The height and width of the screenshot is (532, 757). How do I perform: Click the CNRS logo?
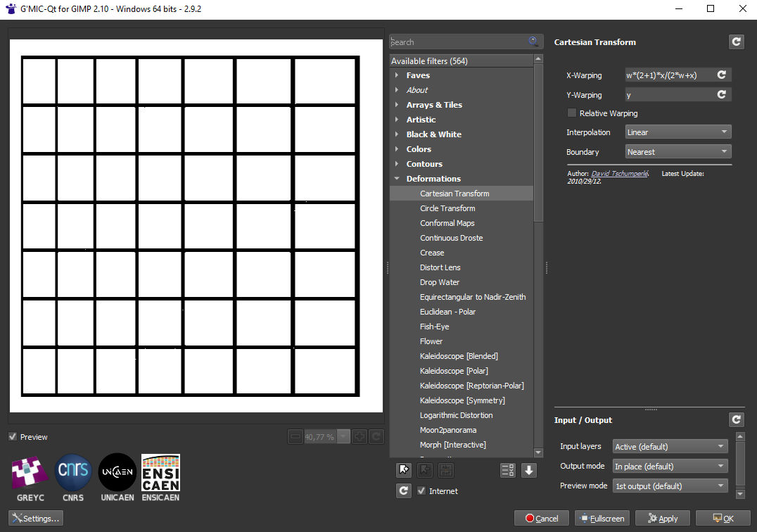(73, 477)
